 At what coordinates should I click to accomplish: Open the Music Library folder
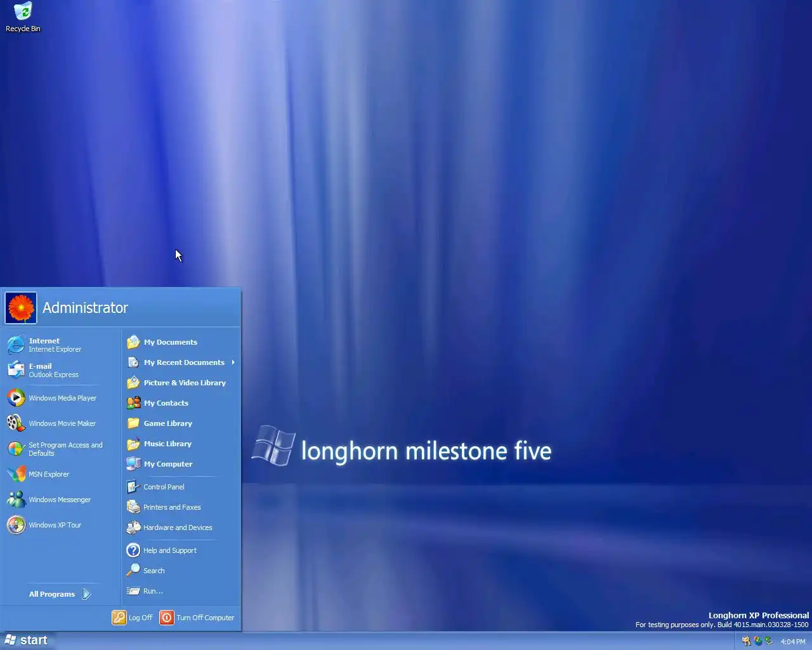tap(181, 444)
